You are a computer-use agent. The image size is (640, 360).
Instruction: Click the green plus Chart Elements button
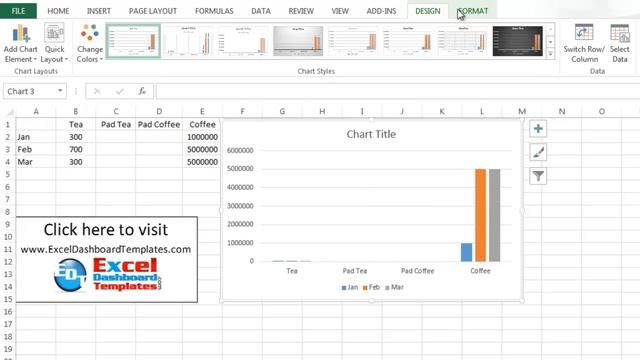(x=538, y=129)
